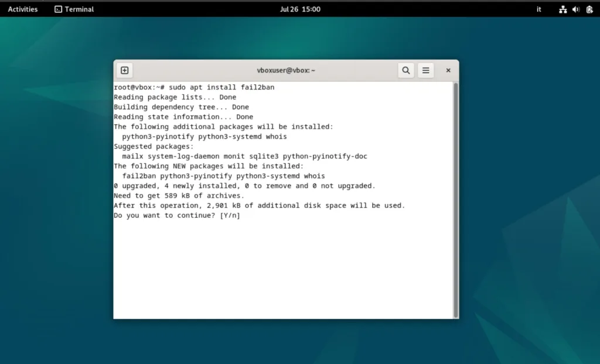Click 'Need to get 589 kB of archives.' line
This screenshot has height=364, width=600.
point(179,196)
